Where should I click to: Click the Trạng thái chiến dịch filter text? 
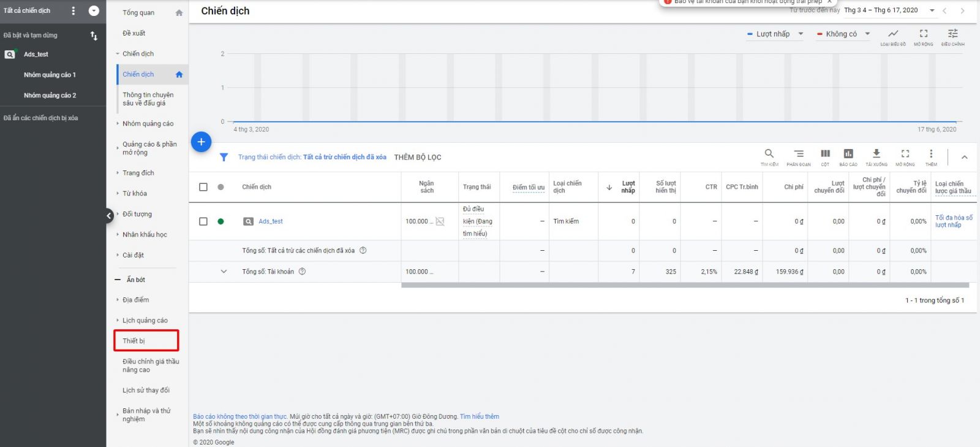[312, 158]
